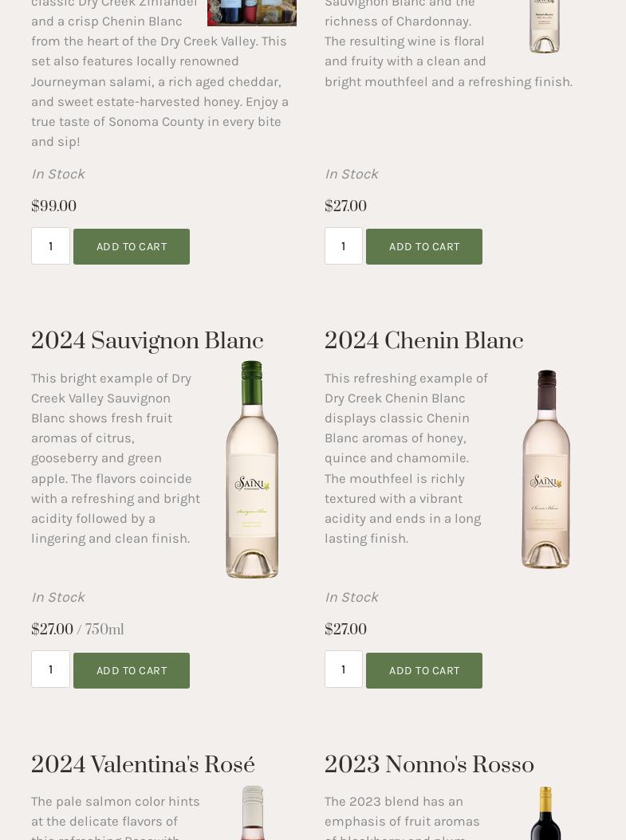This screenshot has width=626, height=840.
Task: Select the quantity field for Sauvignon Blanc
Action: pos(50,669)
